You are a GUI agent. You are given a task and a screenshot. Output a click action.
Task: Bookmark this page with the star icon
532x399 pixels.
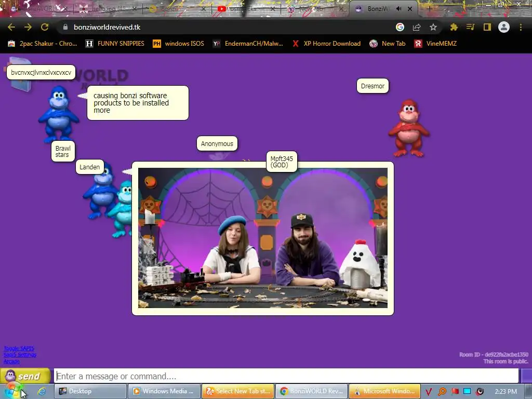(433, 27)
